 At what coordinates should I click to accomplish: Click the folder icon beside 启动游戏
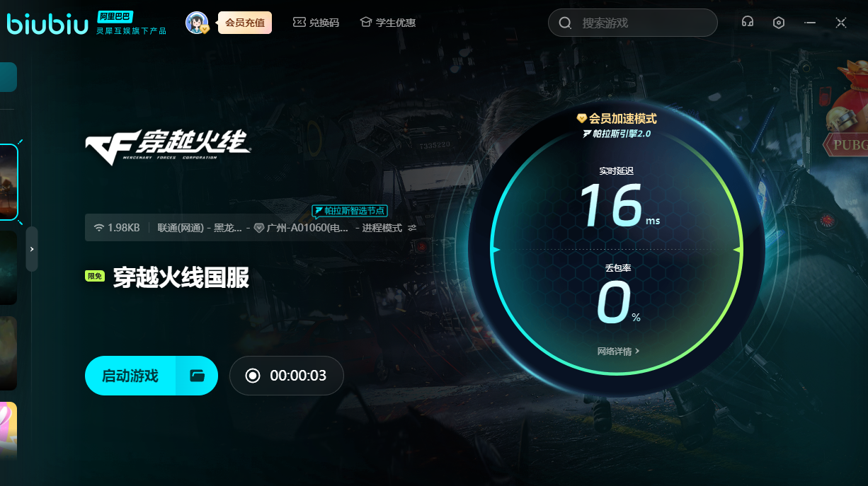click(197, 376)
